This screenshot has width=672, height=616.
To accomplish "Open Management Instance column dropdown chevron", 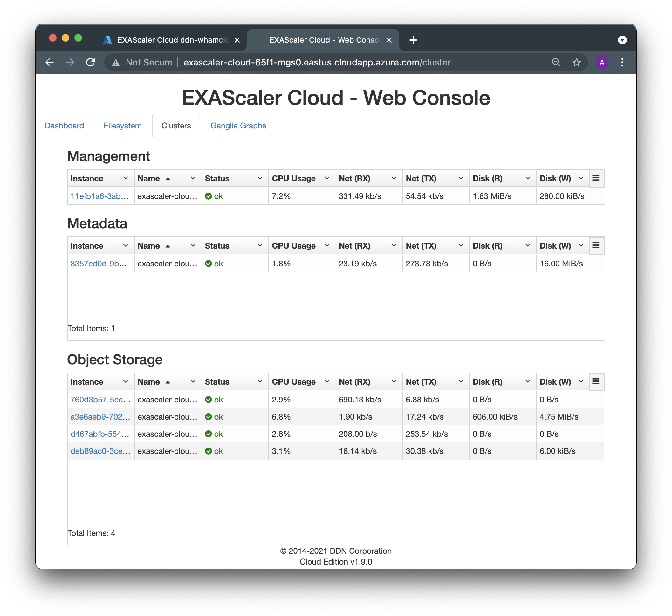I will click(x=125, y=178).
